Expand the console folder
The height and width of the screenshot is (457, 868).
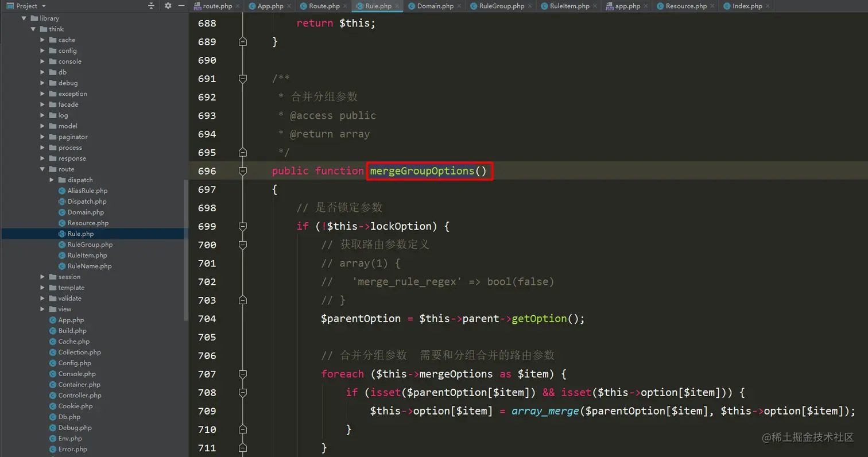point(42,61)
